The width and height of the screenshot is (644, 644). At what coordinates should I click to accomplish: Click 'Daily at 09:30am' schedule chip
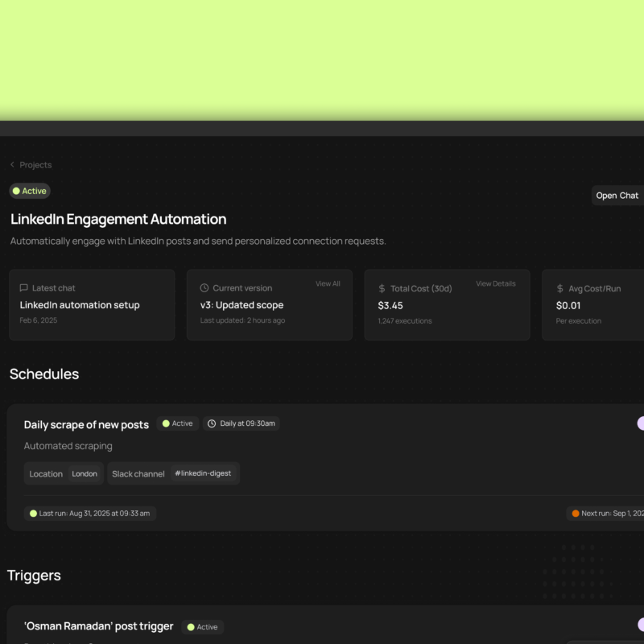pos(242,423)
